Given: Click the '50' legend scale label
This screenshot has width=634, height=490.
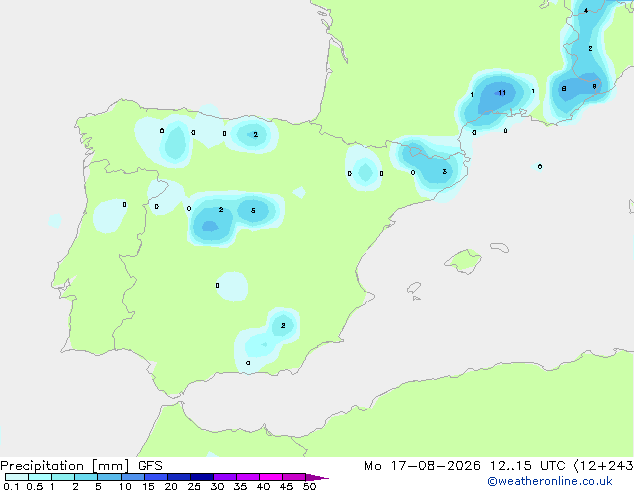Looking at the screenshot, I should (310, 486).
